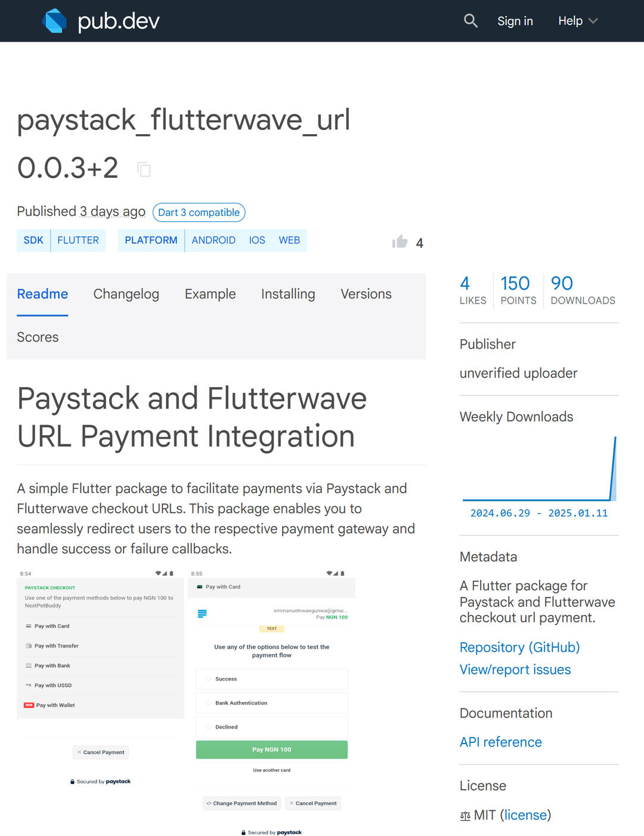Image resolution: width=644 pixels, height=836 pixels.
Task: Select the ANDROID platform tag
Action: (x=213, y=240)
